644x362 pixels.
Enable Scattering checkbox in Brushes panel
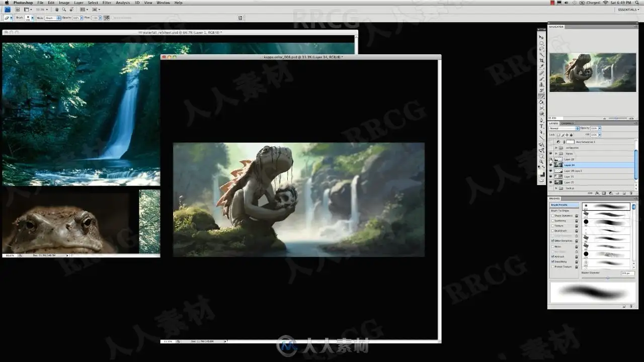pyautogui.click(x=552, y=220)
